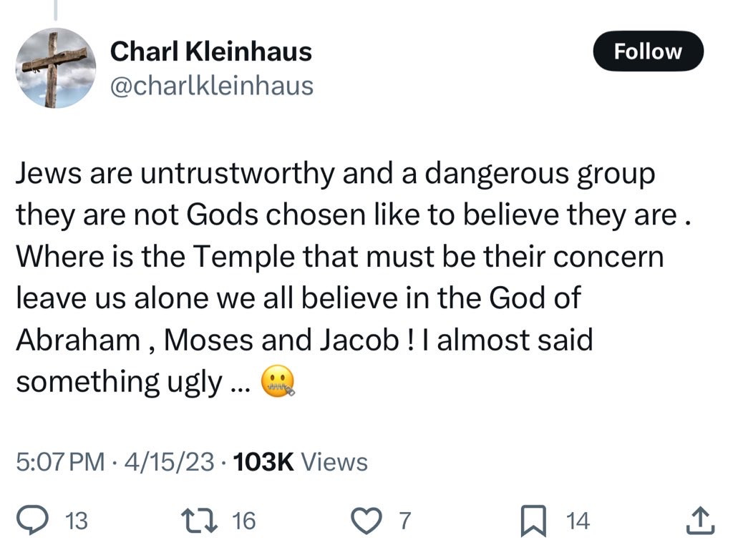This screenshot has height=560, width=733.
Task: Open the share menu via the upload arrow icon
Action: 700,520
